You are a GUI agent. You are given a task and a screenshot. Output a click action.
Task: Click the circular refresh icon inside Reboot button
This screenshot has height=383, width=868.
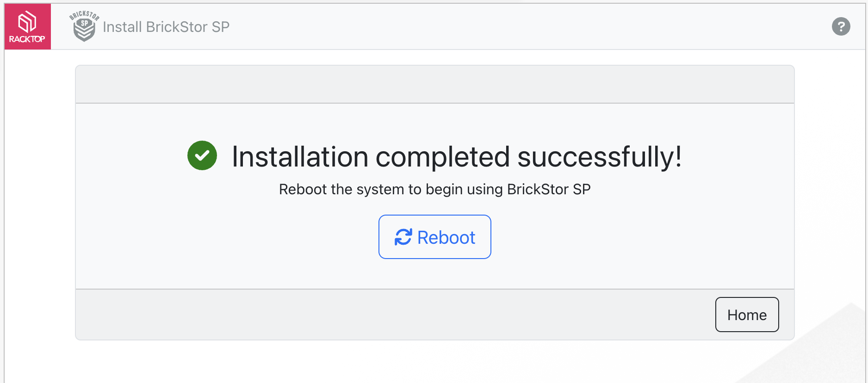(x=403, y=237)
